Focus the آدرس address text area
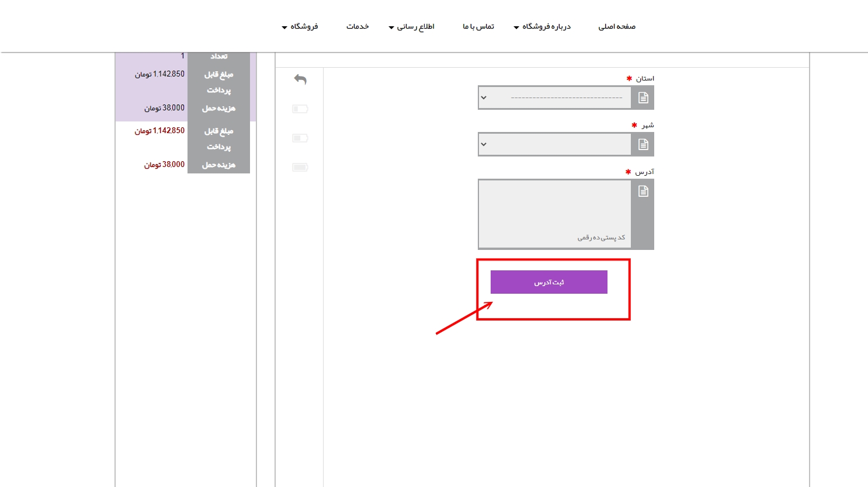868x487 pixels. [554, 214]
